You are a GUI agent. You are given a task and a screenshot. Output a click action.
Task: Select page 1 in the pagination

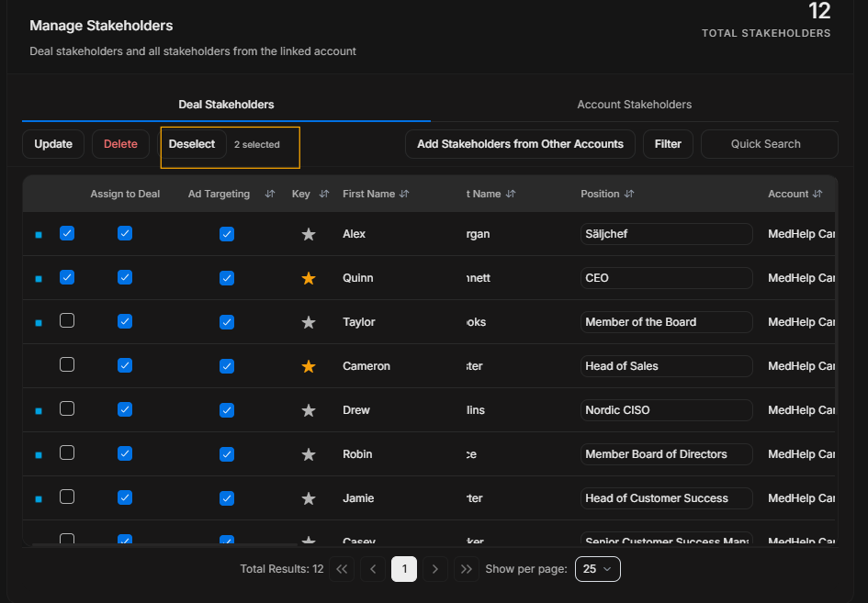(404, 569)
